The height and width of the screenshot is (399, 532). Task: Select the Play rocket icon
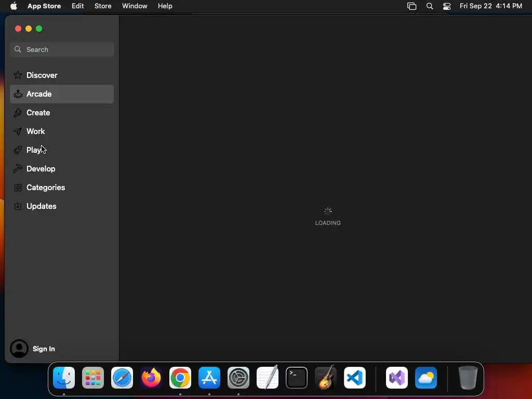(x=18, y=150)
